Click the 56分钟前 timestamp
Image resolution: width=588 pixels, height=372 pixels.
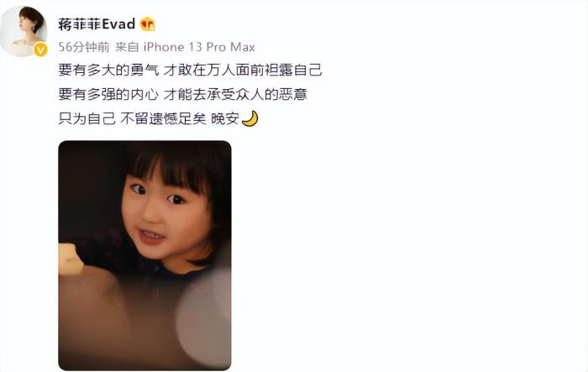tap(84, 47)
